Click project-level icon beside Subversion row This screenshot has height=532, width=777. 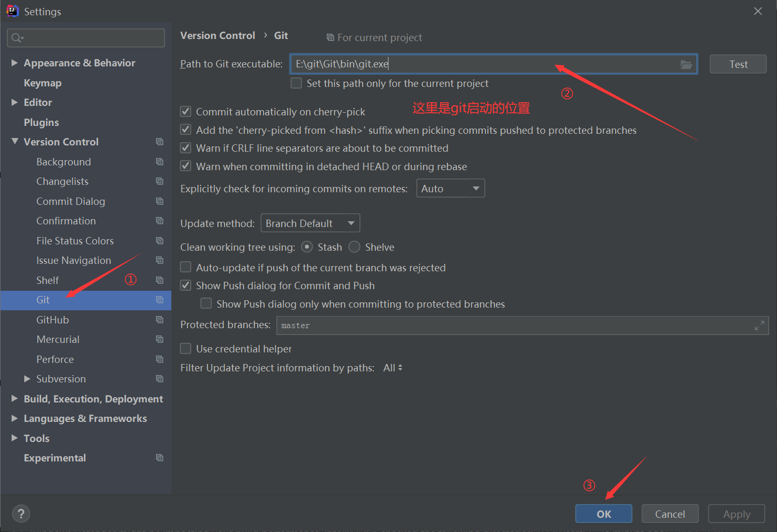pyautogui.click(x=160, y=379)
